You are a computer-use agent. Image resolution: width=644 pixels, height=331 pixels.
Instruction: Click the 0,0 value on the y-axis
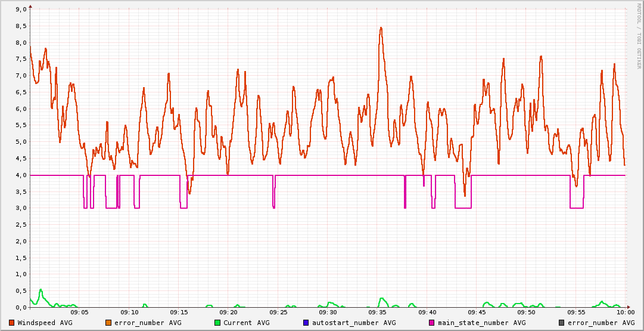[x=20, y=307]
